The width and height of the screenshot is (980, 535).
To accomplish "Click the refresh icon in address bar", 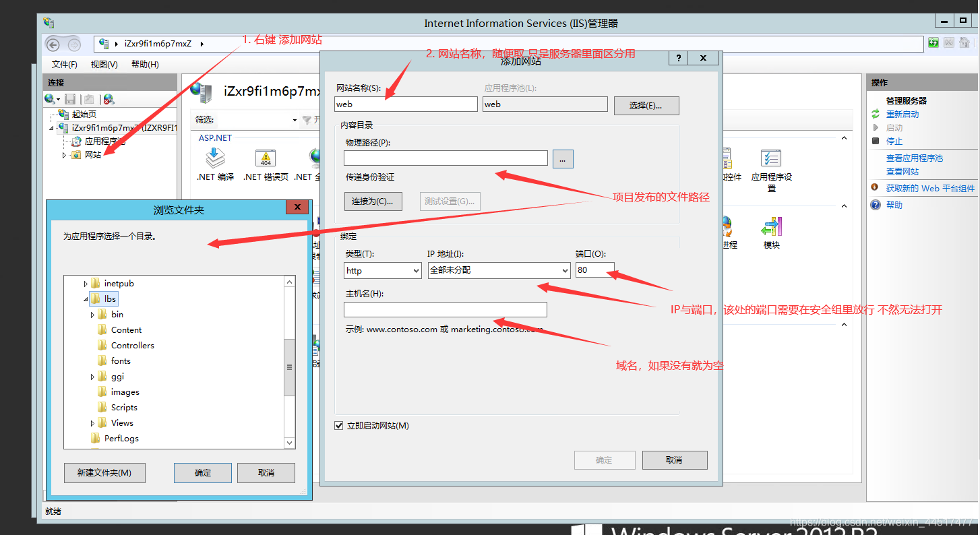I will click(933, 43).
